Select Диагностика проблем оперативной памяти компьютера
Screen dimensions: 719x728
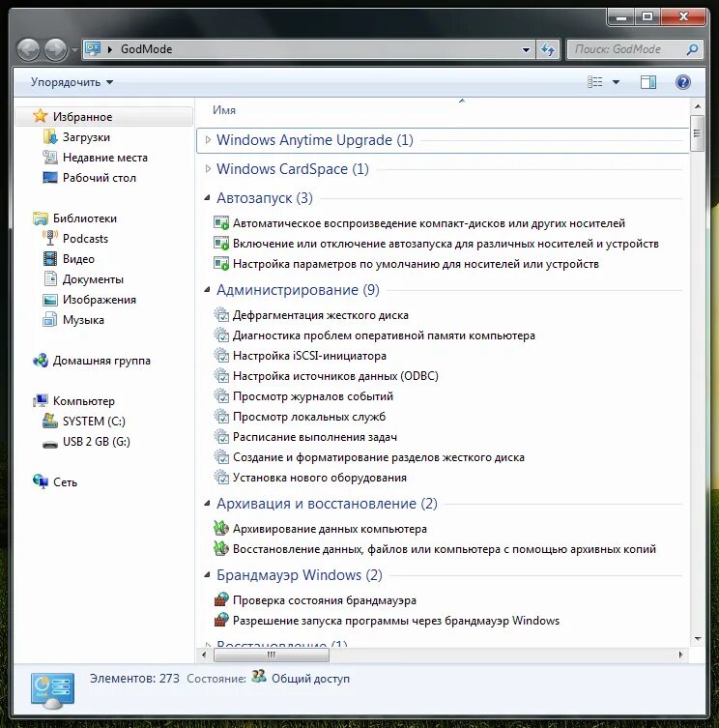pyautogui.click(x=384, y=335)
